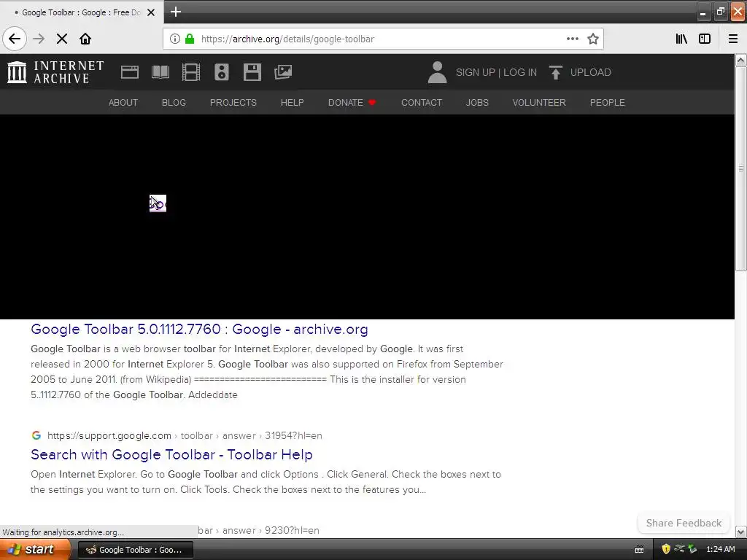The width and height of the screenshot is (747, 560).
Task: Open page actions three-dot menu
Action: 573,39
